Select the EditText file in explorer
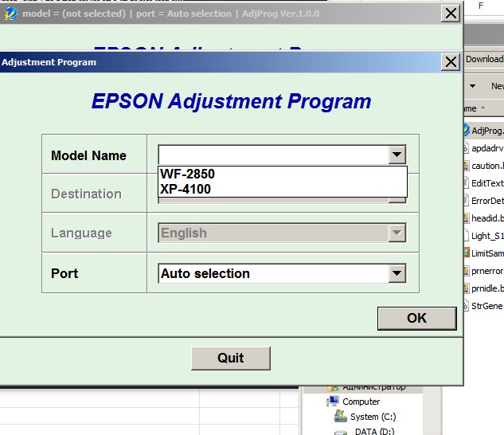Viewport: 504px width, 435px height. [484, 183]
